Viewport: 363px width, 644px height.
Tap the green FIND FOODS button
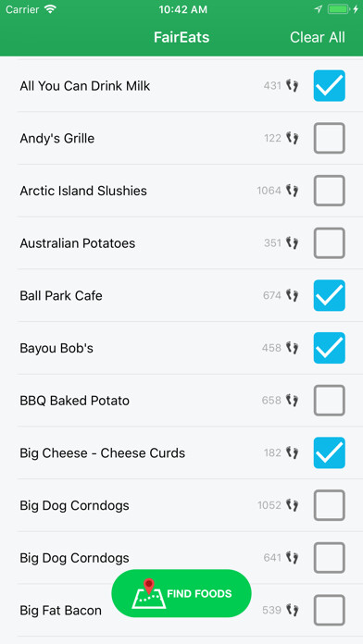point(181,593)
